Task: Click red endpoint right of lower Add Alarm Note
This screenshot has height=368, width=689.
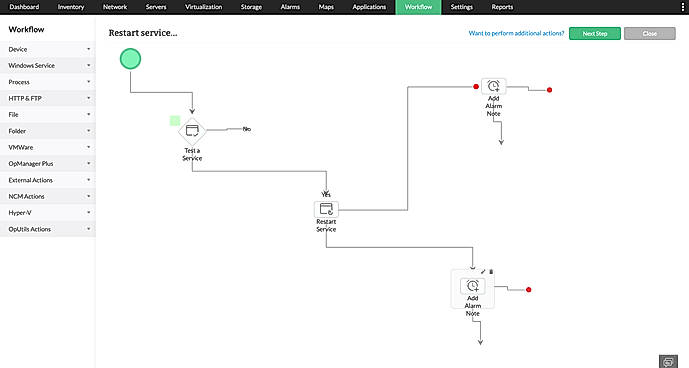Action: (x=529, y=290)
